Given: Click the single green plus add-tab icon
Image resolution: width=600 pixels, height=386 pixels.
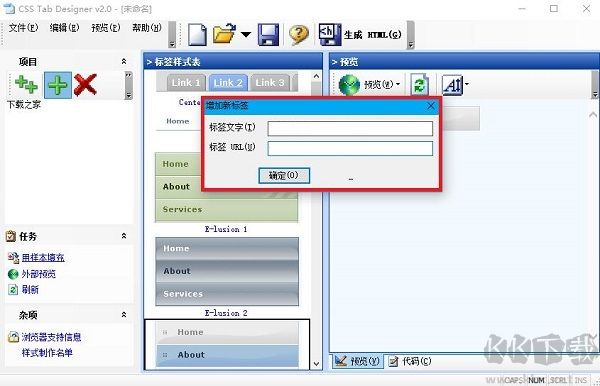Looking at the screenshot, I should point(58,85).
